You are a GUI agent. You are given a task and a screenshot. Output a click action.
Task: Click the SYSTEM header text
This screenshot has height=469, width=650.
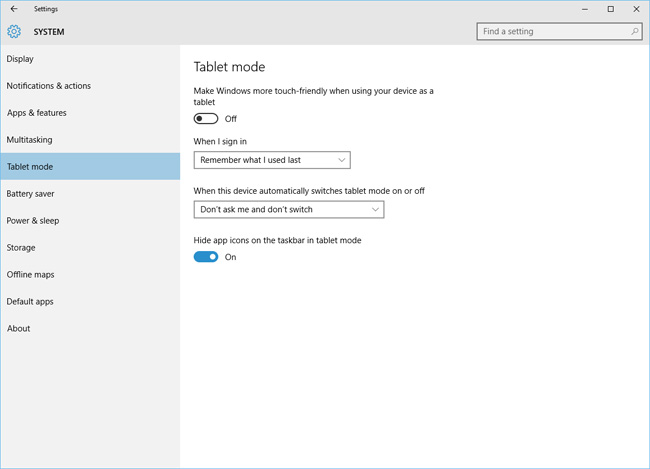pyautogui.click(x=49, y=32)
